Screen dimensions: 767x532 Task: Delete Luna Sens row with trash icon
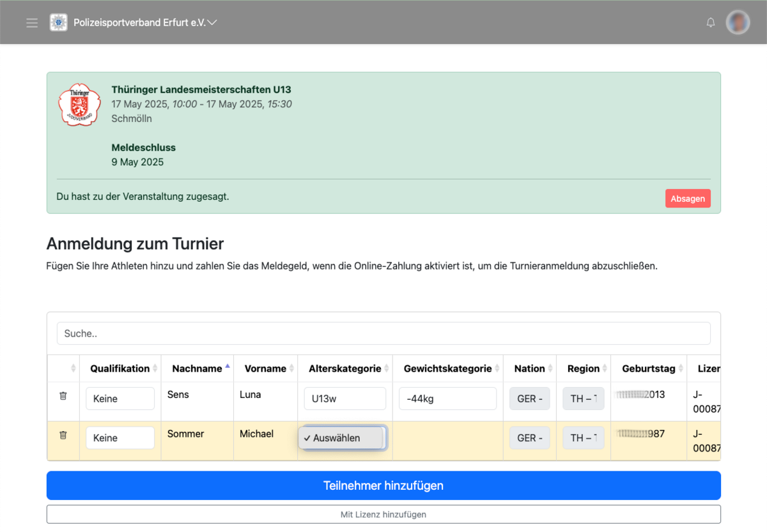63,396
